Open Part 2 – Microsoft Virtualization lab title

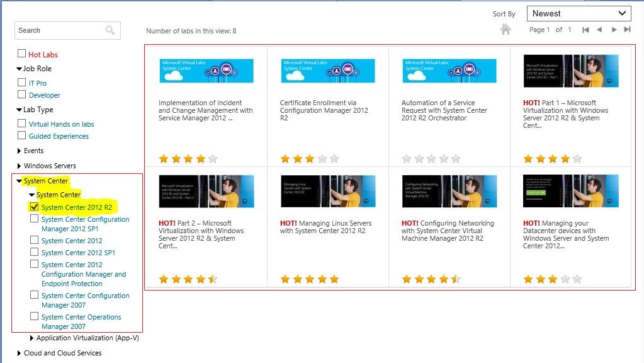[201, 234]
